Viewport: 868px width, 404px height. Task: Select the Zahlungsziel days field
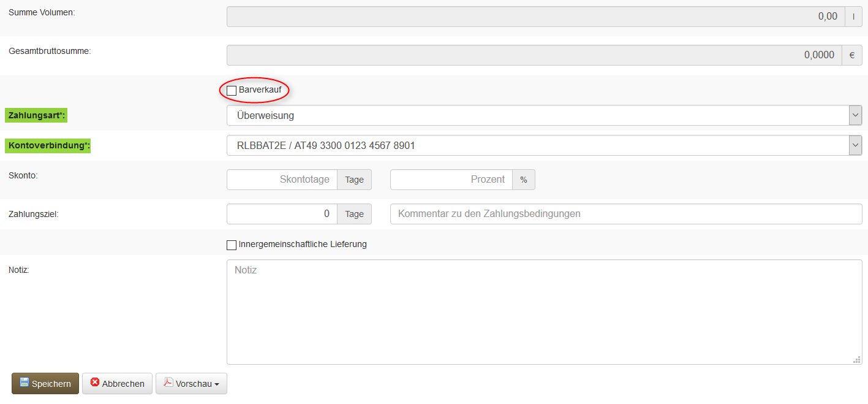pyautogui.click(x=282, y=214)
